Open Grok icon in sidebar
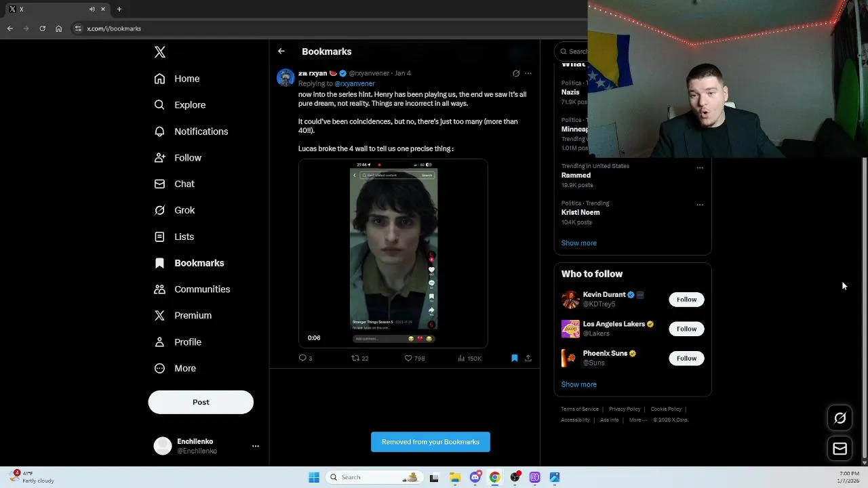Screen dimensions: 868x488 tap(159, 210)
